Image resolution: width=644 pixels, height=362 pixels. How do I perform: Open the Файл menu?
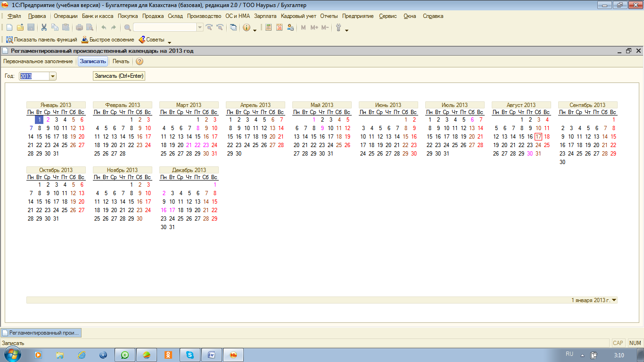click(15, 16)
